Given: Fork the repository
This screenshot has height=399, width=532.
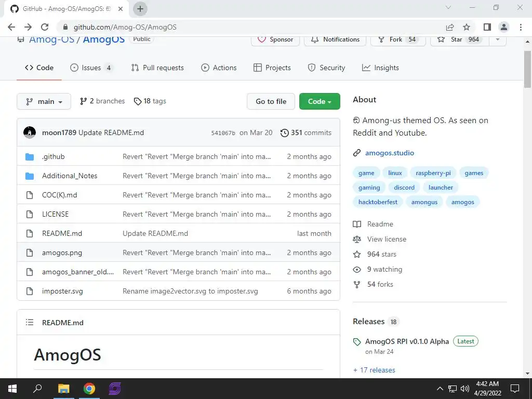Looking at the screenshot, I should click(398, 39).
